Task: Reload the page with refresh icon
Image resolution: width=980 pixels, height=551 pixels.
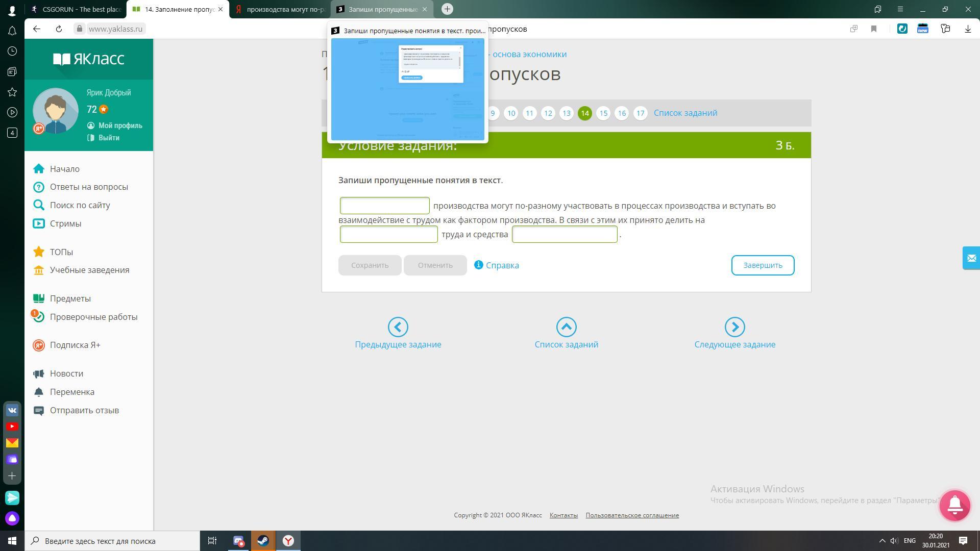Action: click(x=59, y=29)
